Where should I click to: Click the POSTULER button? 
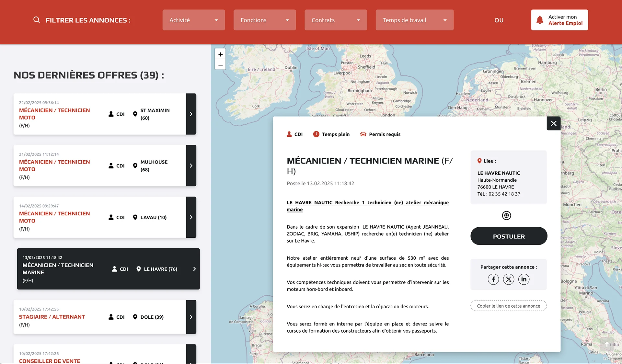point(509,236)
